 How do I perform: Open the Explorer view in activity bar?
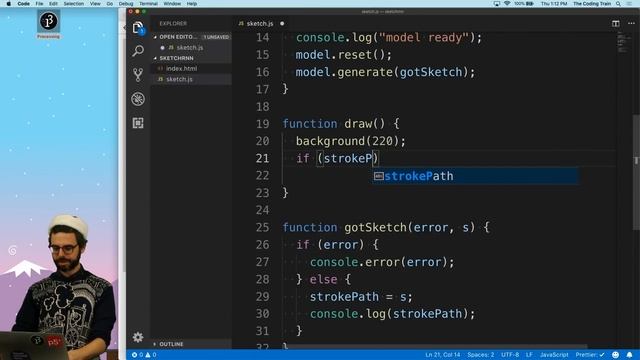pos(138,28)
